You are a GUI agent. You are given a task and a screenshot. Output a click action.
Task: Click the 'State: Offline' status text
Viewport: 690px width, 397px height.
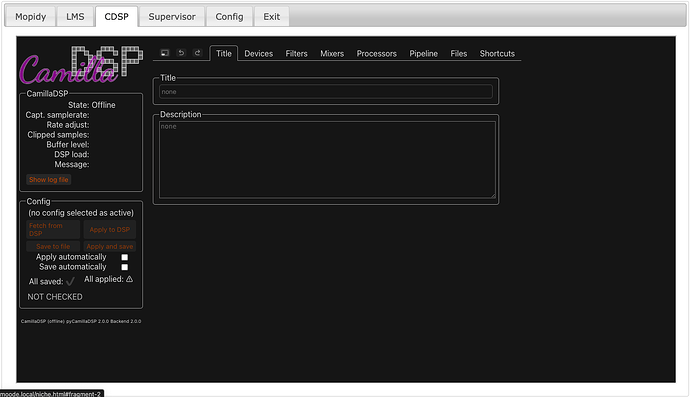click(x=92, y=105)
